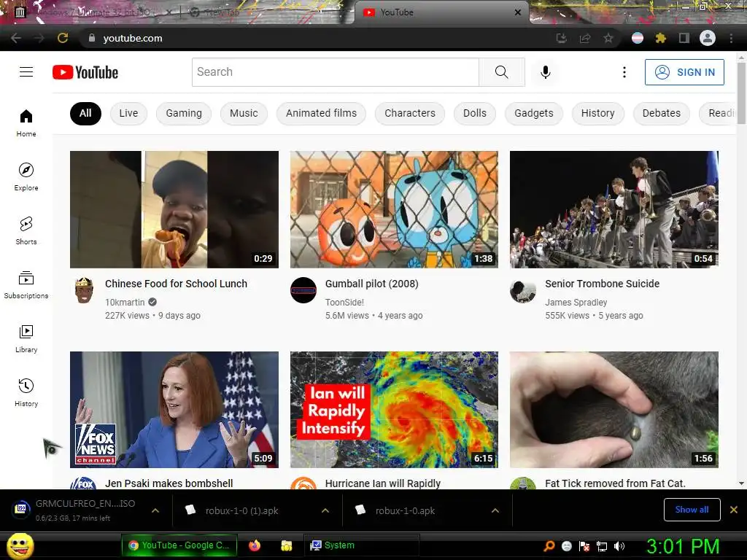Open History in sidebar
Viewport: 747px width, 560px height.
pyautogui.click(x=26, y=392)
